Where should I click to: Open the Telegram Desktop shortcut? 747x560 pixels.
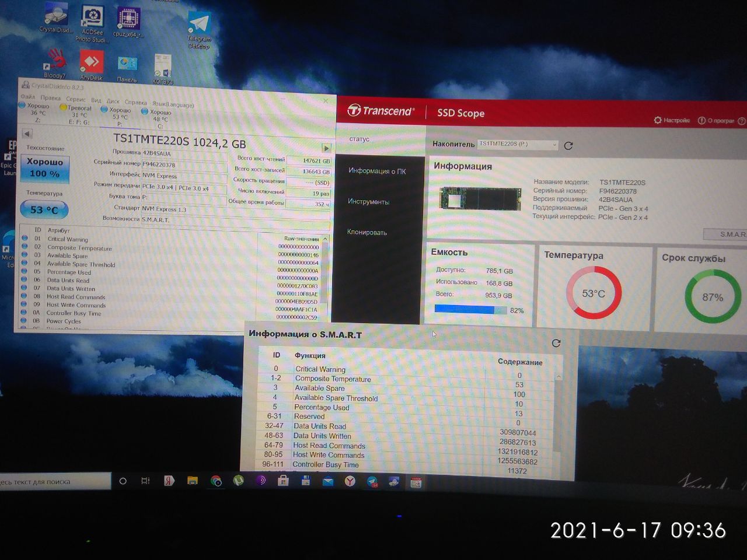tap(199, 30)
